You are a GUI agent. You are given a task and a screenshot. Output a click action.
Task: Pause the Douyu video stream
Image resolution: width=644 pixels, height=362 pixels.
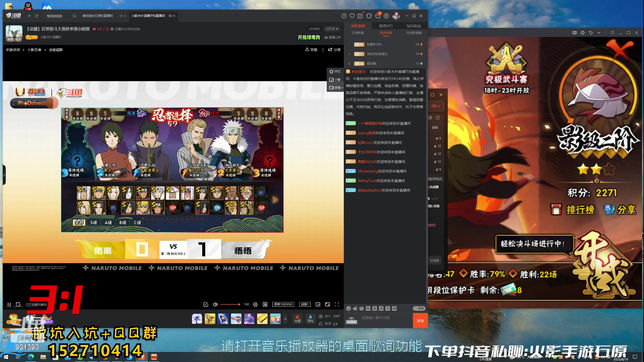point(9,304)
